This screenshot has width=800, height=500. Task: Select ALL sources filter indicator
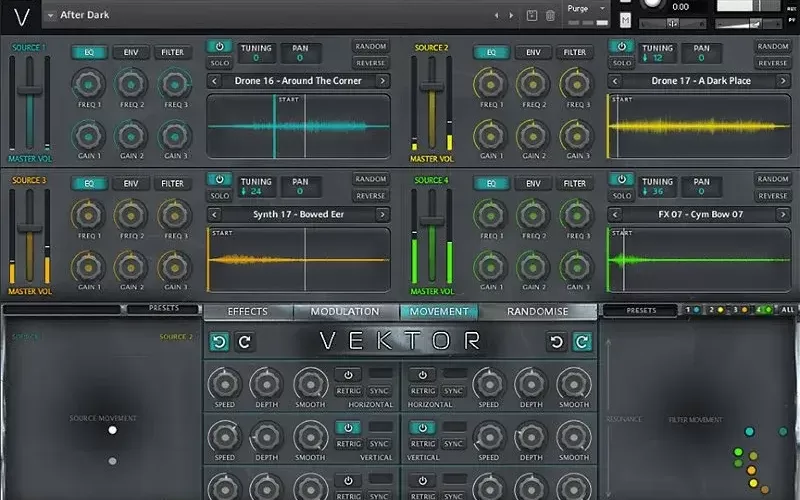click(787, 310)
